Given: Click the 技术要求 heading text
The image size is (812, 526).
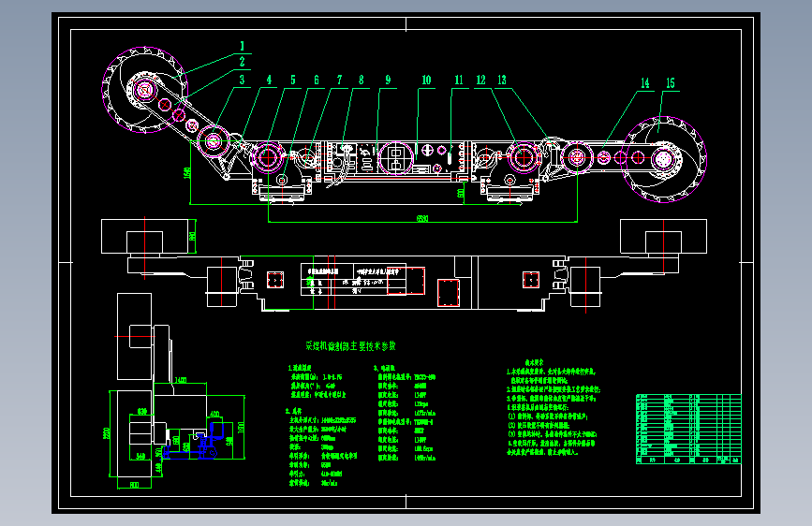Looking at the screenshot, I should 535,363.
